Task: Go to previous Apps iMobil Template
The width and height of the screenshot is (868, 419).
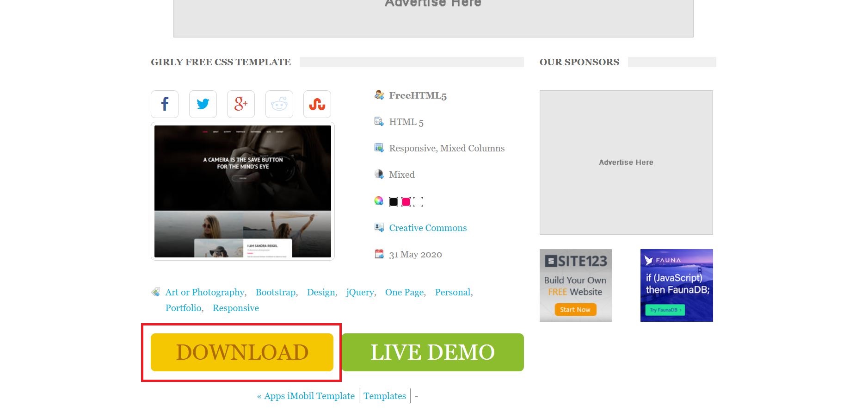Action: pos(306,396)
